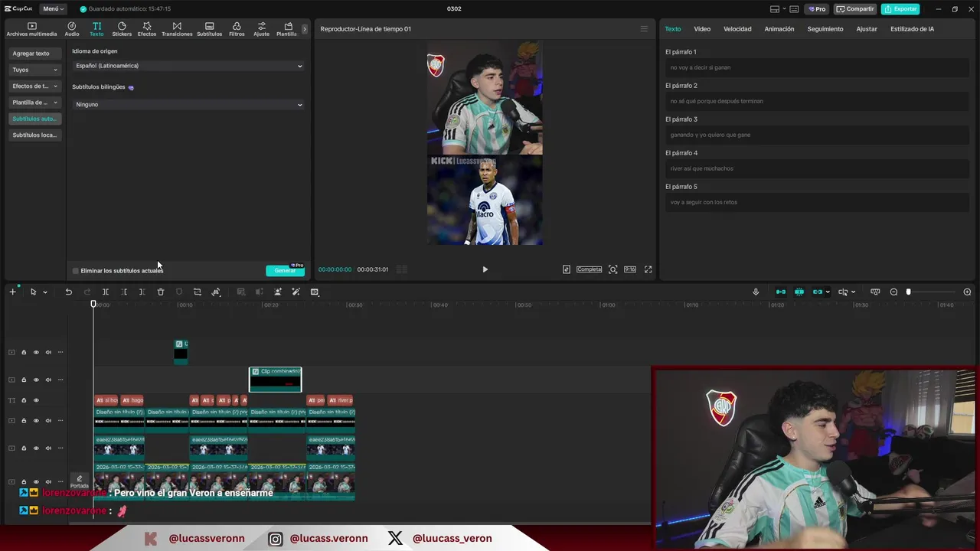Expand Efectos de texto category

click(x=34, y=86)
